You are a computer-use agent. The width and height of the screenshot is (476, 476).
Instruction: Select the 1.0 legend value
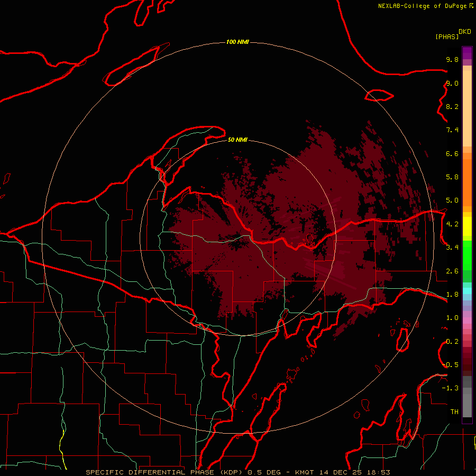452,318
